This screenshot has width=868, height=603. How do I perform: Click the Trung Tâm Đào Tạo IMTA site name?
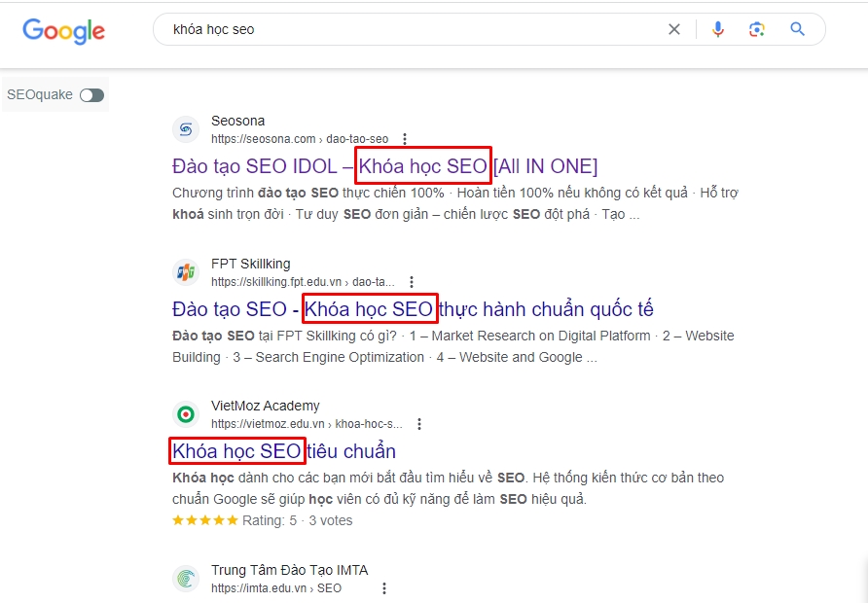point(289,570)
